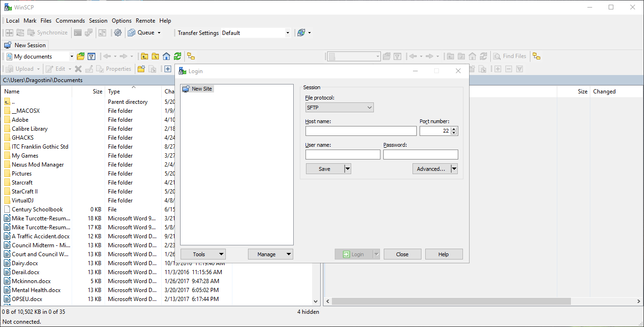
Task: Open the Session menu
Action: point(98,21)
